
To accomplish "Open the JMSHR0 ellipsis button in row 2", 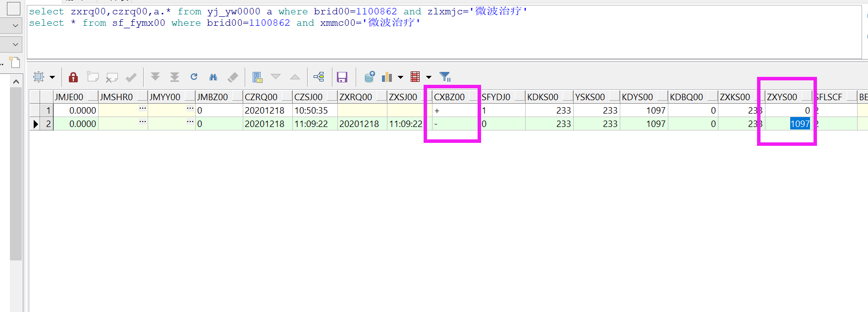I will pos(142,122).
